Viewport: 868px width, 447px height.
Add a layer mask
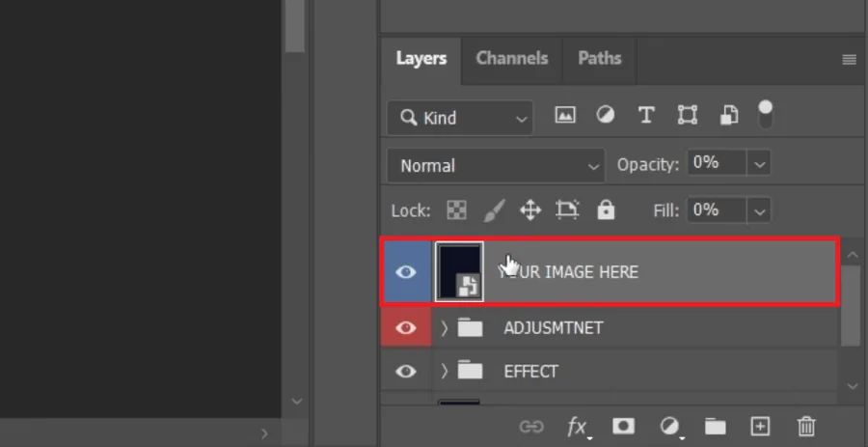pyautogui.click(x=623, y=426)
